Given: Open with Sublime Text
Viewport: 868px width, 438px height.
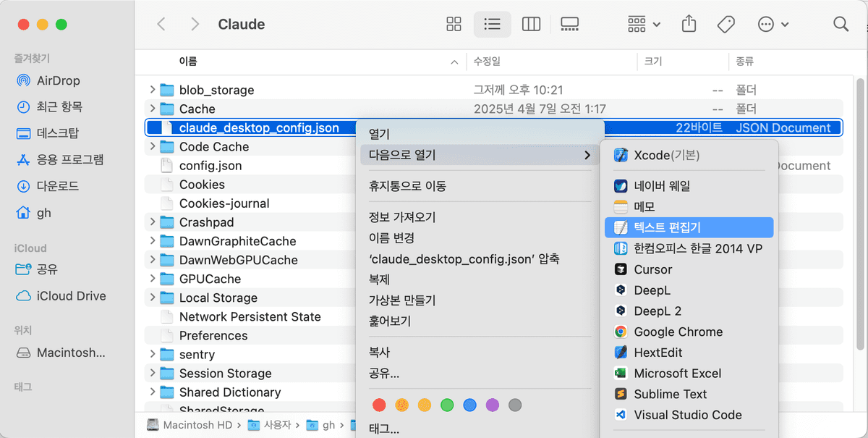Looking at the screenshot, I should (x=689, y=394).
